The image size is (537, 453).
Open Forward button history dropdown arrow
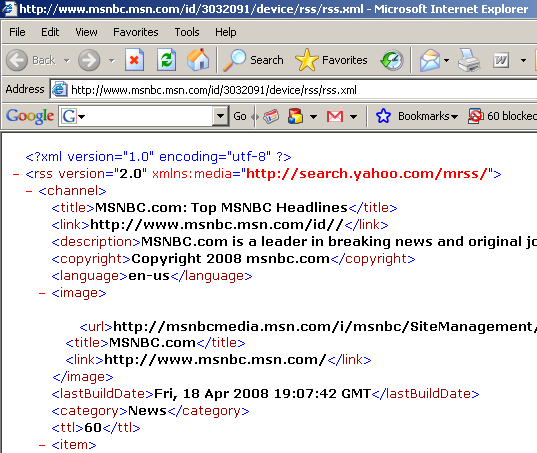coord(112,61)
